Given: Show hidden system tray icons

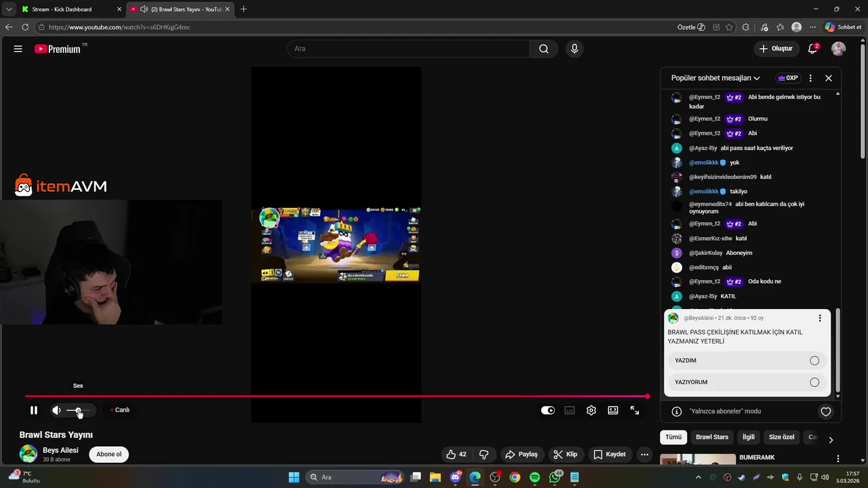Looking at the screenshot, I should (x=698, y=477).
